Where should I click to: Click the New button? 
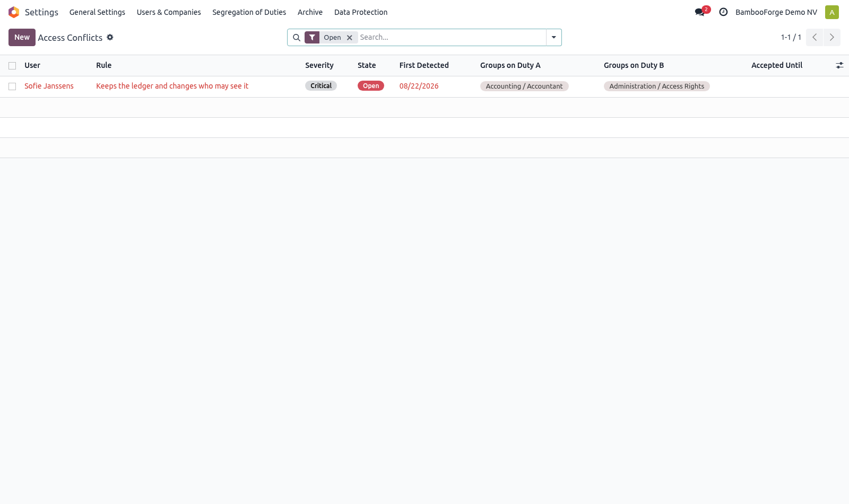point(22,37)
